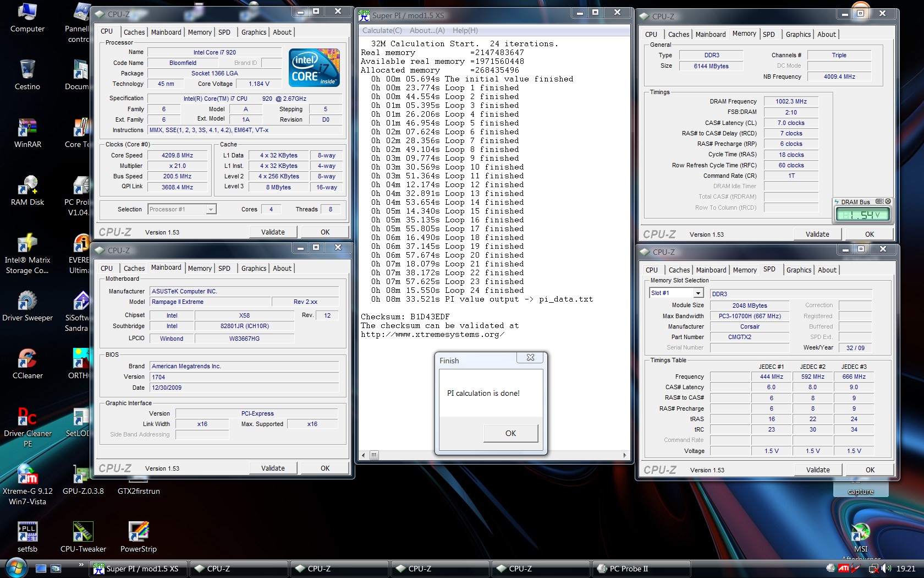The height and width of the screenshot is (578, 924).
Task: Open Memory tab in bottom-left CPU-Z
Action: 200,269
